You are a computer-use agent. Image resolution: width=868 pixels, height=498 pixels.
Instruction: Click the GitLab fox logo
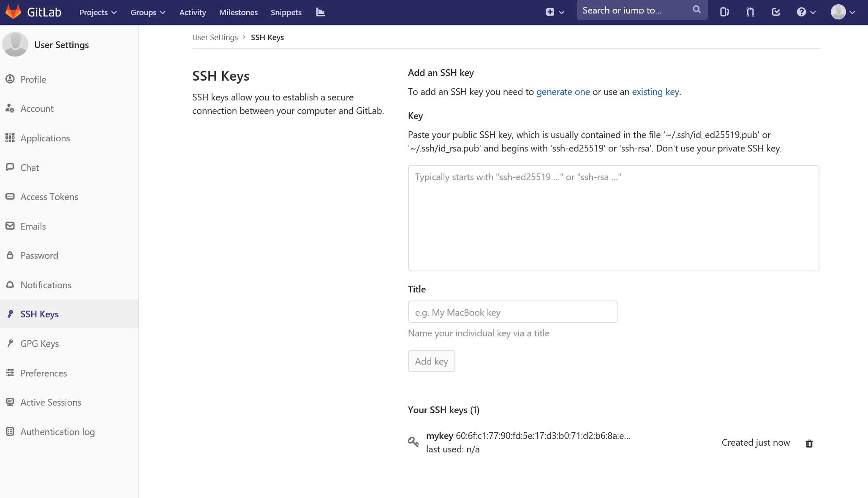tap(14, 12)
